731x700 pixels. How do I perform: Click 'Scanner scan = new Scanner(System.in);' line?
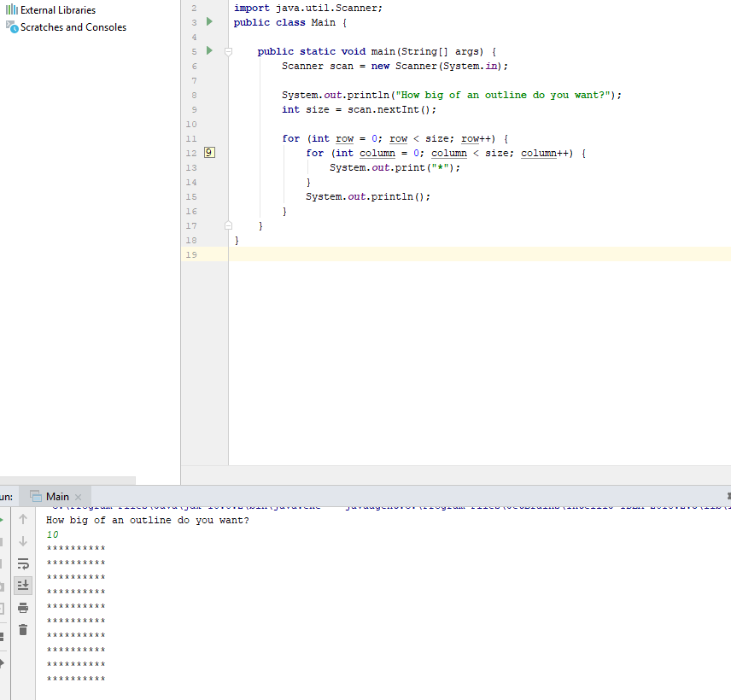395,67
